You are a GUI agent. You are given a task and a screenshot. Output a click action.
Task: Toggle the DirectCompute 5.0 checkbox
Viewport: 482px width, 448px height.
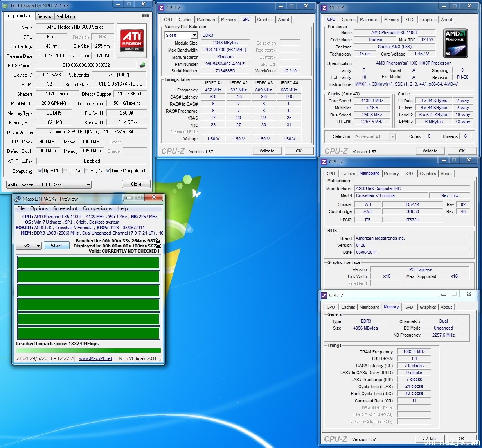(108, 171)
